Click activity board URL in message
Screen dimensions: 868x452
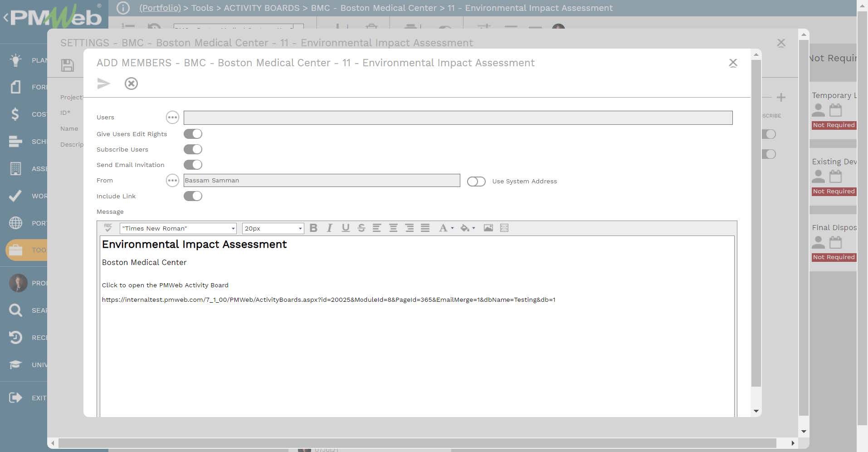[x=328, y=300]
